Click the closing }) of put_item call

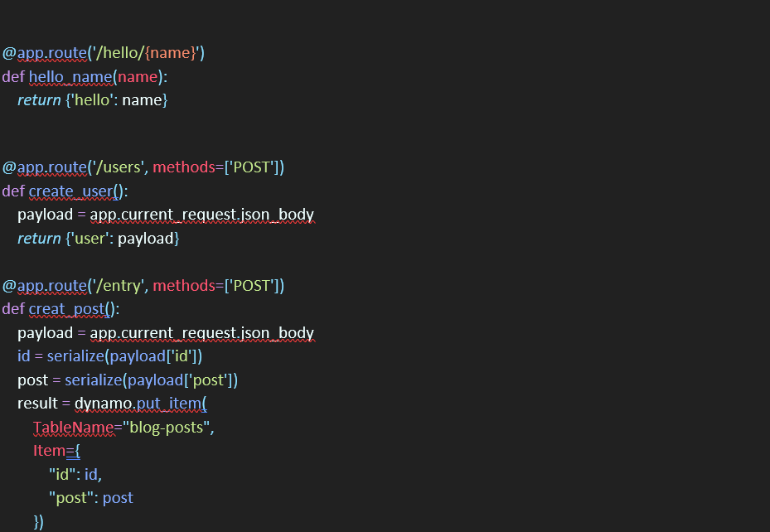click(x=39, y=520)
